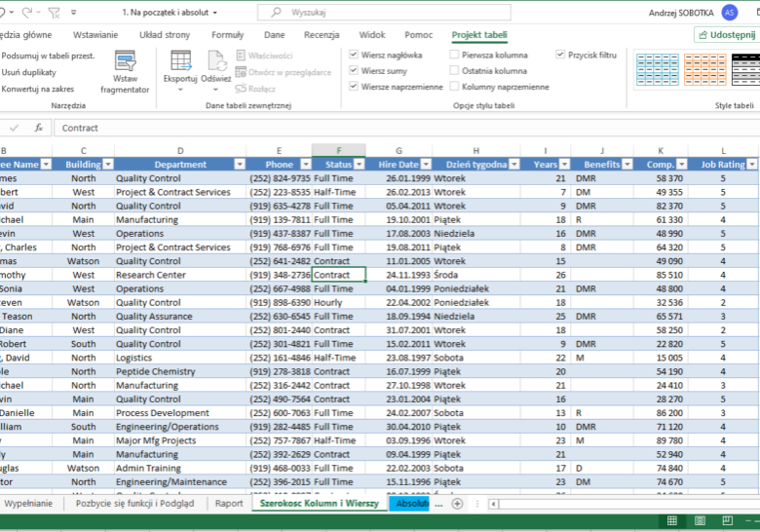The image size is (760, 532).
Task: Open the Hire Date filter dropdown
Action: pyautogui.click(x=426, y=165)
